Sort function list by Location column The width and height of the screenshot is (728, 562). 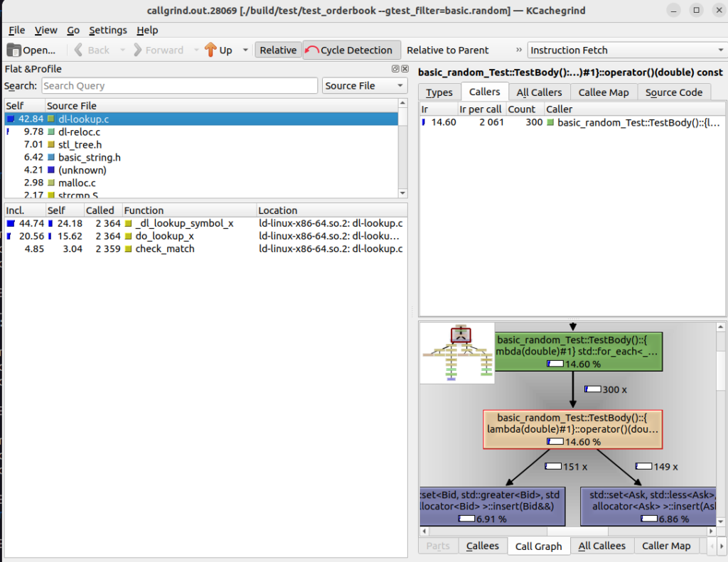(x=331, y=210)
